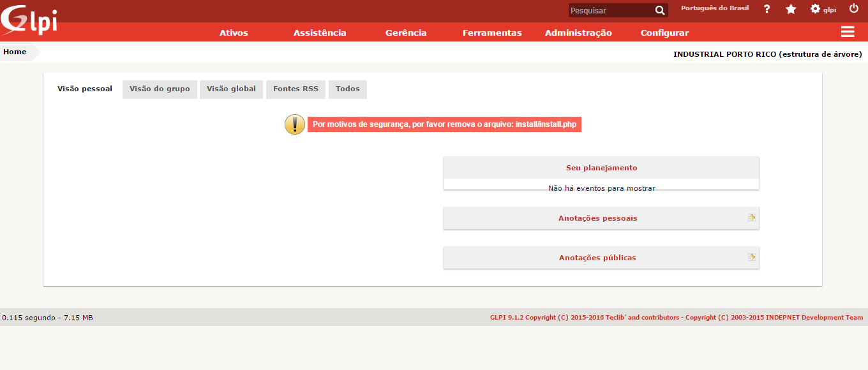Focus the Pesquisar search field
868x370 pixels.
611,10
